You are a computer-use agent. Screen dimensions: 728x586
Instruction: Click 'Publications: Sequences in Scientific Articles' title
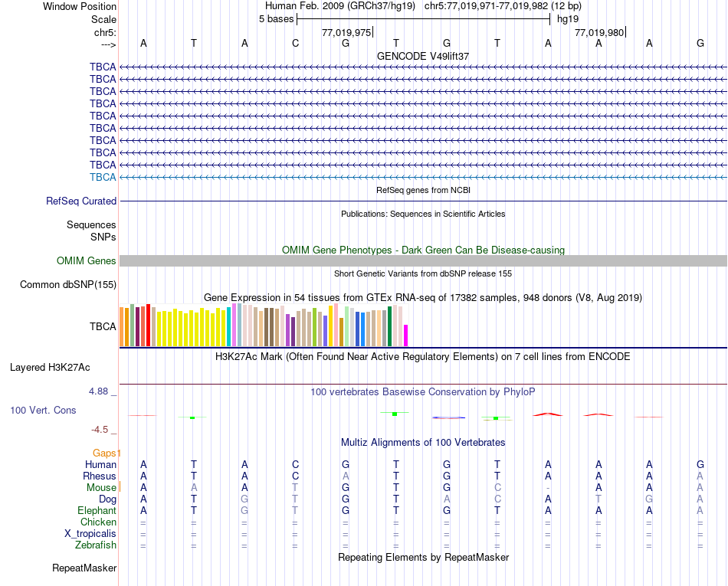pyautogui.click(x=423, y=214)
